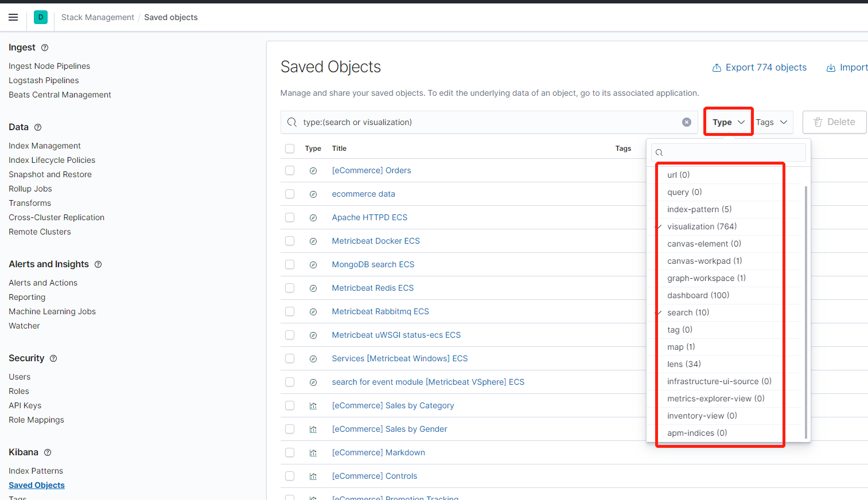Click the Ingest help icon
The width and height of the screenshot is (868, 500).
45,48
